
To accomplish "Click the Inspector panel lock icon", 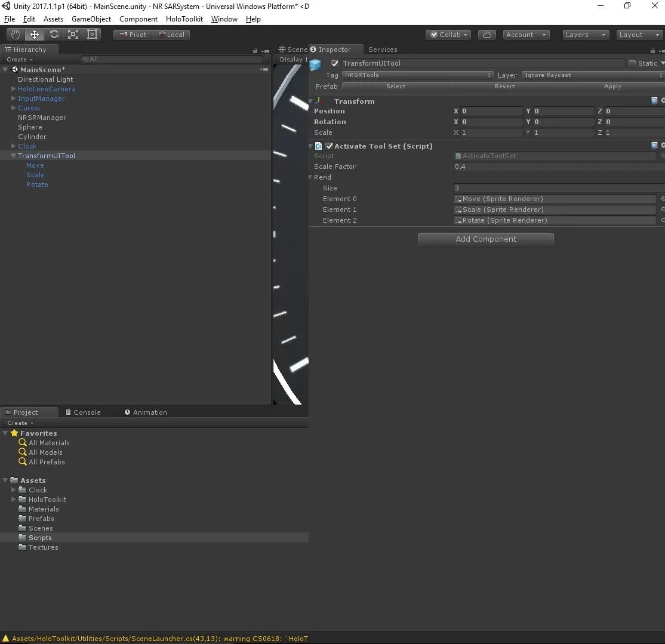I will [652, 51].
